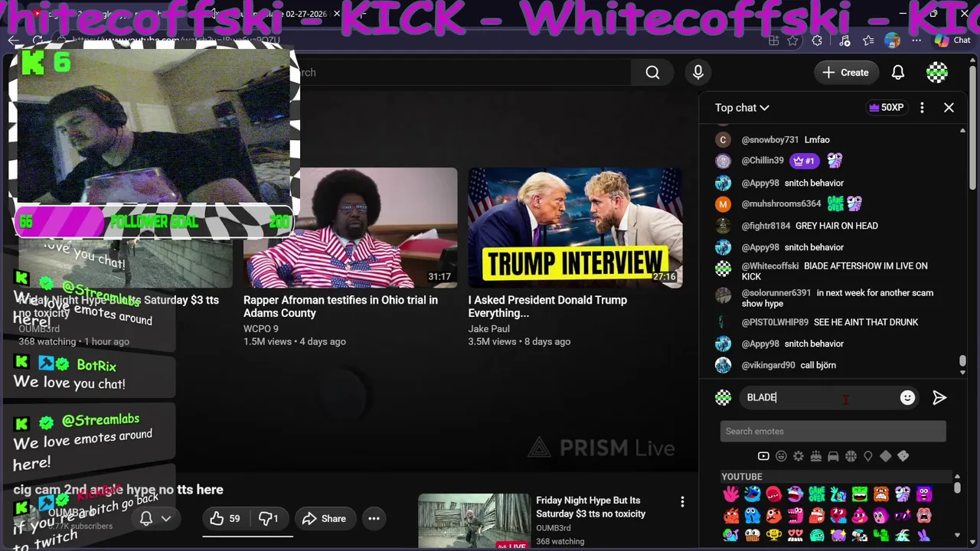Expand notification chevron beside subscribe bell
Image resolution: width=980 pixels, height=551 pixels.
click(165, 519)
